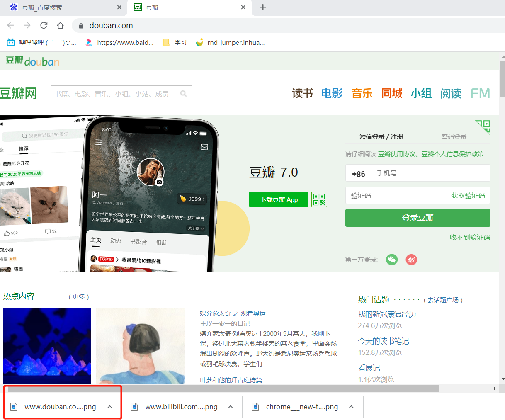Click the QR code download icon
Screen dimensions: 505x420
coord(319,199)
